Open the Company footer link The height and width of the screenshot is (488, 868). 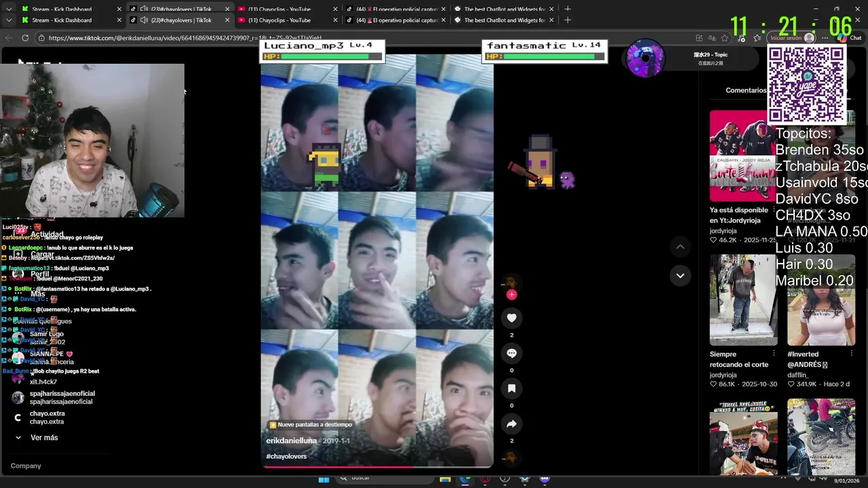(x=26, y=466)
